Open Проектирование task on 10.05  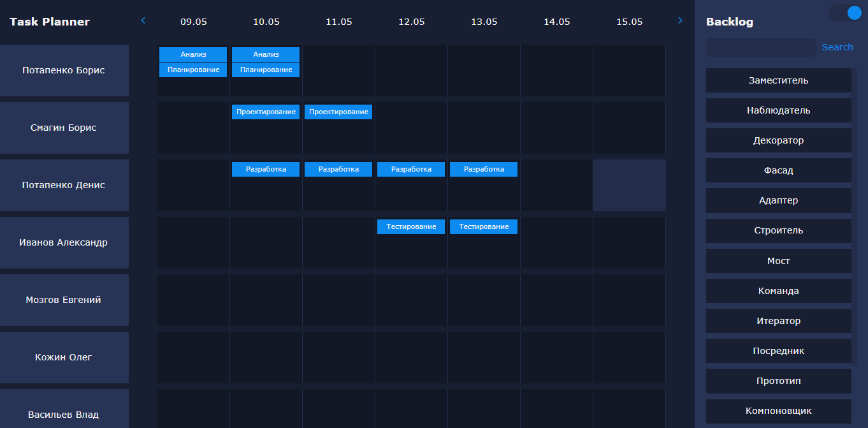pyautogui.click(x=266, y=112)
